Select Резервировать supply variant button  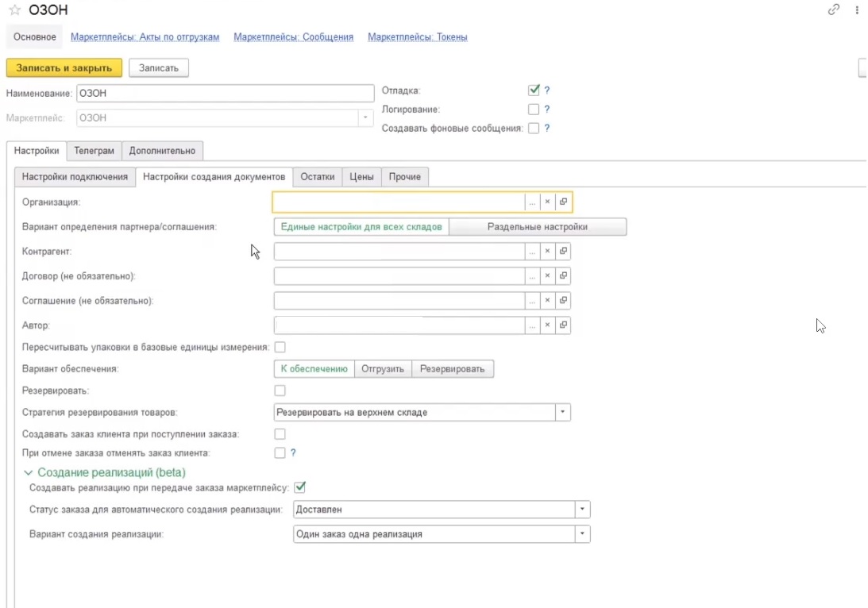pyautogui.click(x=453, y=369)
